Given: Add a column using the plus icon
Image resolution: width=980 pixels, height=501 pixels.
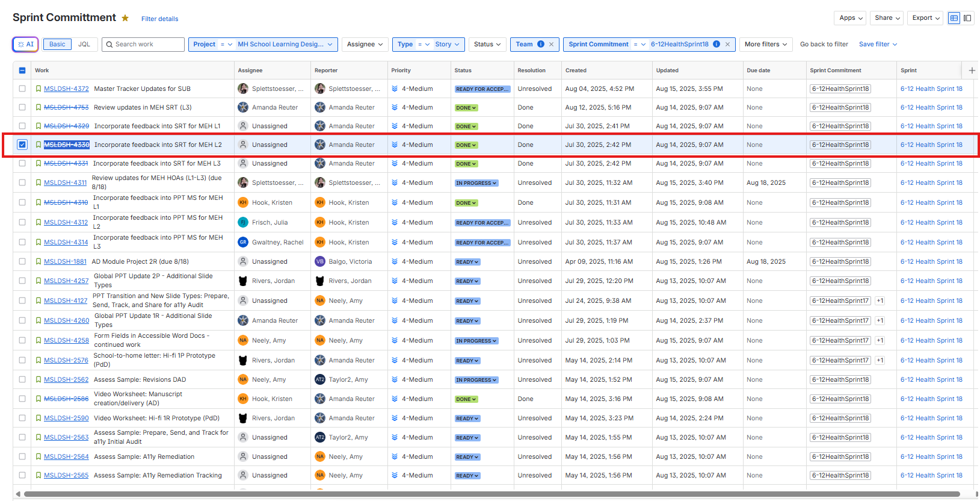Looking at the screenshot, I should coord(972,70).
